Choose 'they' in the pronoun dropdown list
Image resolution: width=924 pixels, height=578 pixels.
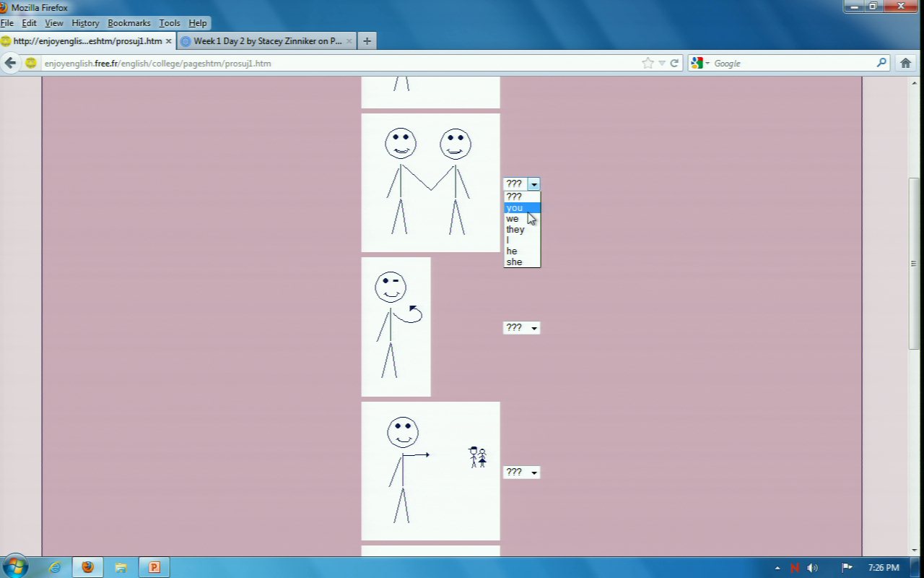coord(515,230)
